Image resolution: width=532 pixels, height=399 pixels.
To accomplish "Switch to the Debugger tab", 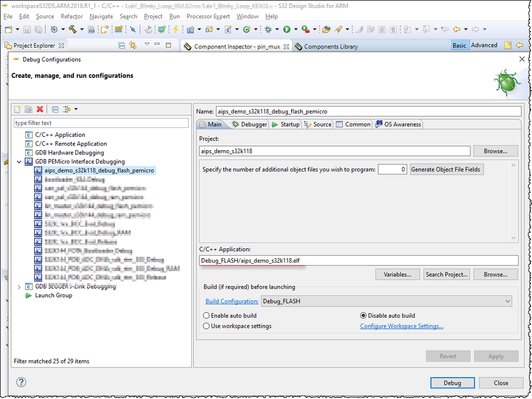I will pyautogui.click(x=249, y=125).
